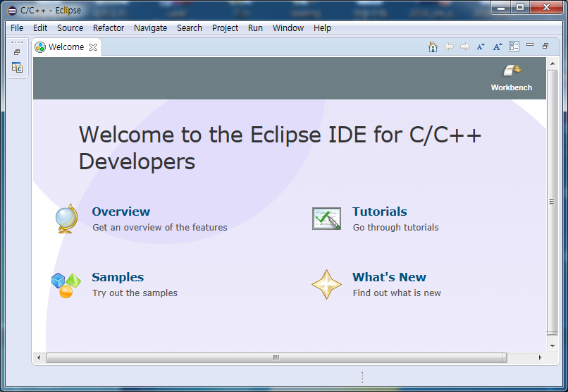
Task: Open the Run menu
Action: pos(255,28)
